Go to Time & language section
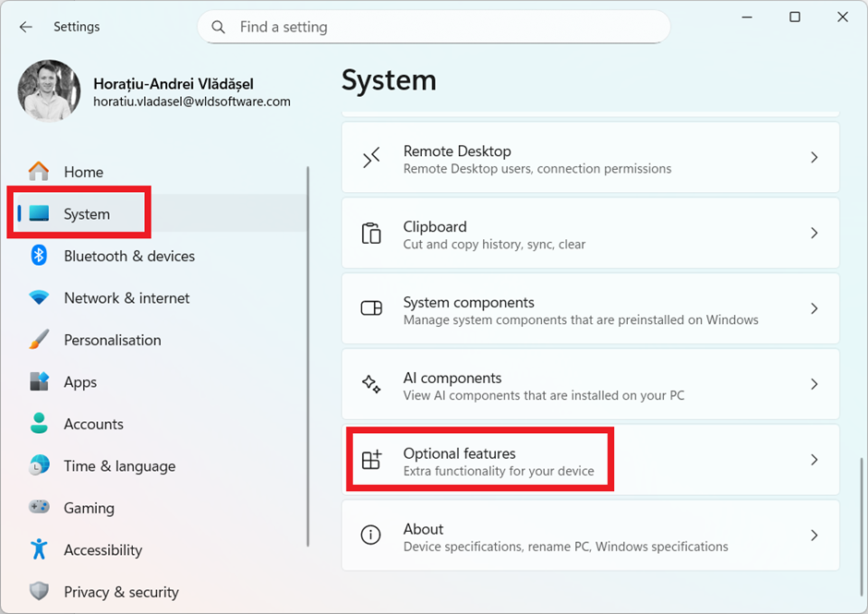This screenshot has width=868, height=614. pyautogui.click(x=119, y=466)
